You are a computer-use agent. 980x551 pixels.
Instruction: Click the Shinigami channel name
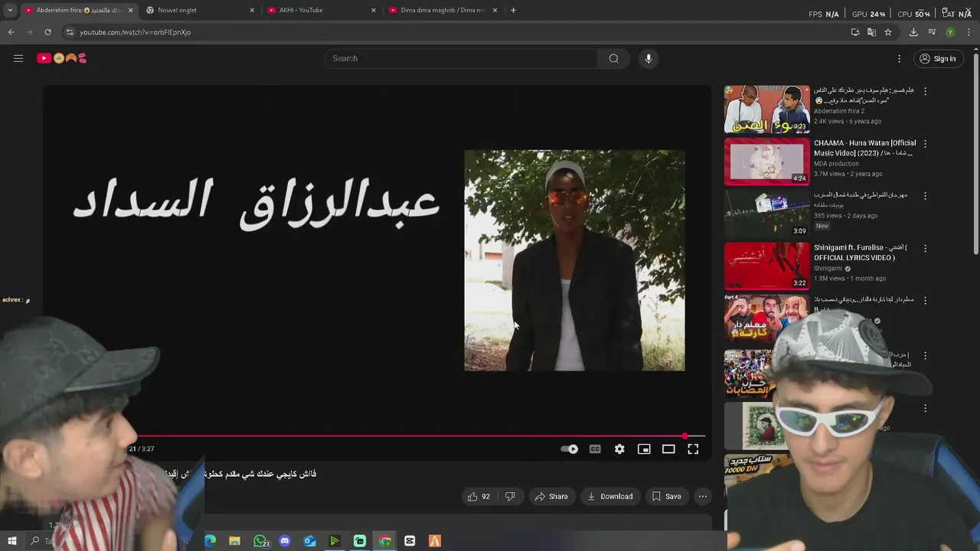(x=828, y=269)
